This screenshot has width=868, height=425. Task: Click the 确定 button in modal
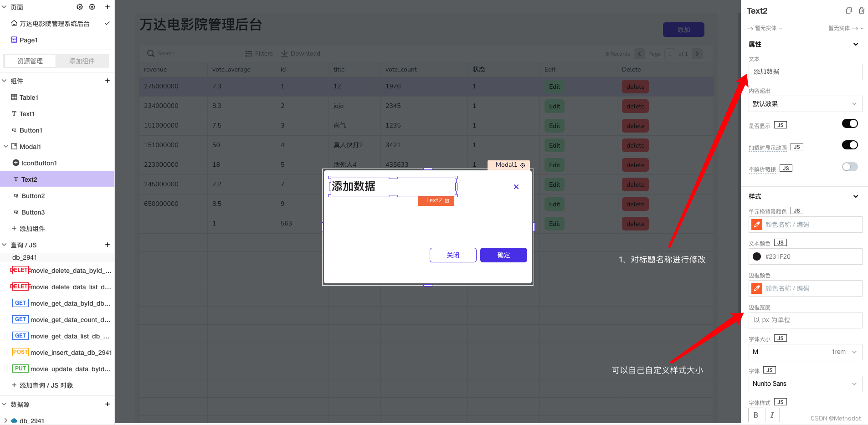tap(503, 255)
